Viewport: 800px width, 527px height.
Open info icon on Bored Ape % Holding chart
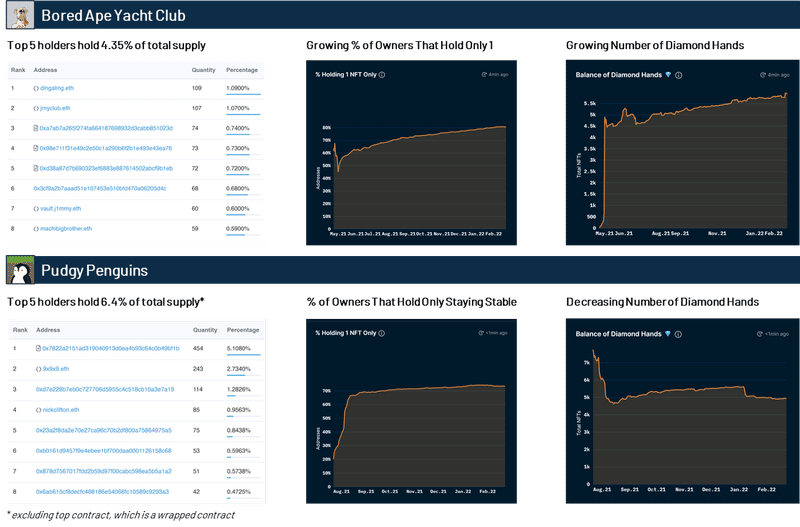point(382,75)
